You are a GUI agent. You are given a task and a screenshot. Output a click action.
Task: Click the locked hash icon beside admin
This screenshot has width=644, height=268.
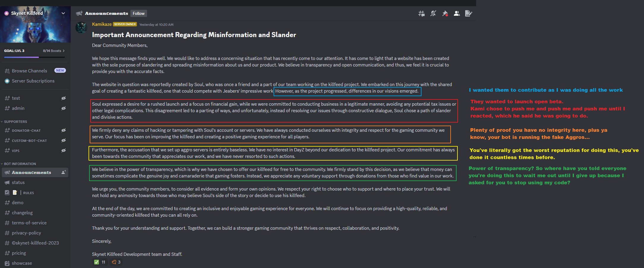(x=7, y=108)
